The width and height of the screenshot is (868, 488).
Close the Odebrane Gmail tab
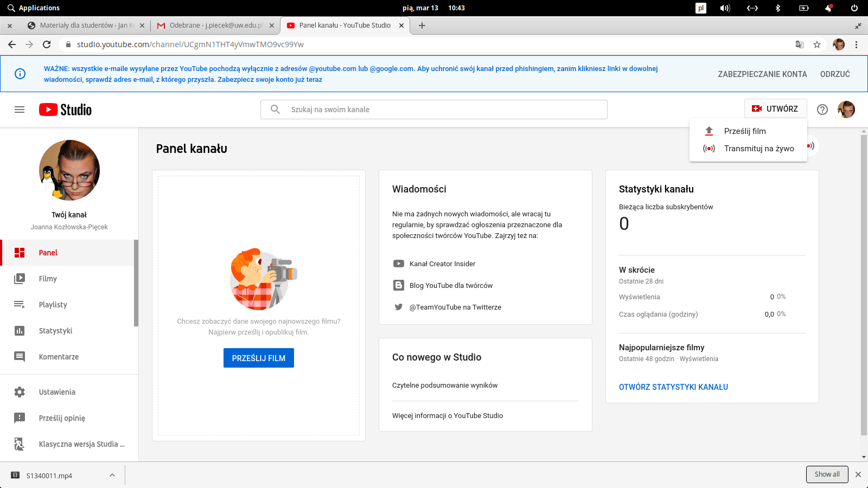(x=272, y=25)
